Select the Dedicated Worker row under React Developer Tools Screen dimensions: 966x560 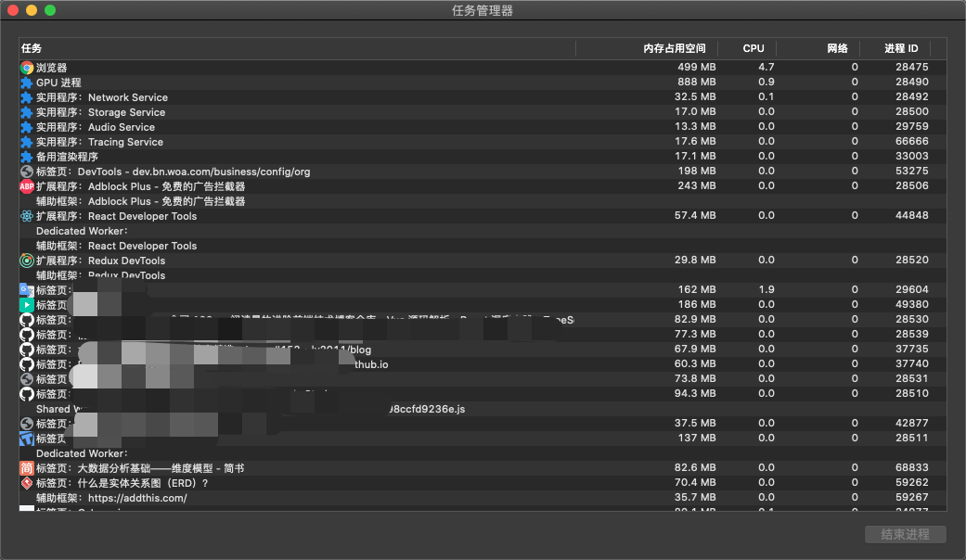pyautogui.click(x=186, y=230)
